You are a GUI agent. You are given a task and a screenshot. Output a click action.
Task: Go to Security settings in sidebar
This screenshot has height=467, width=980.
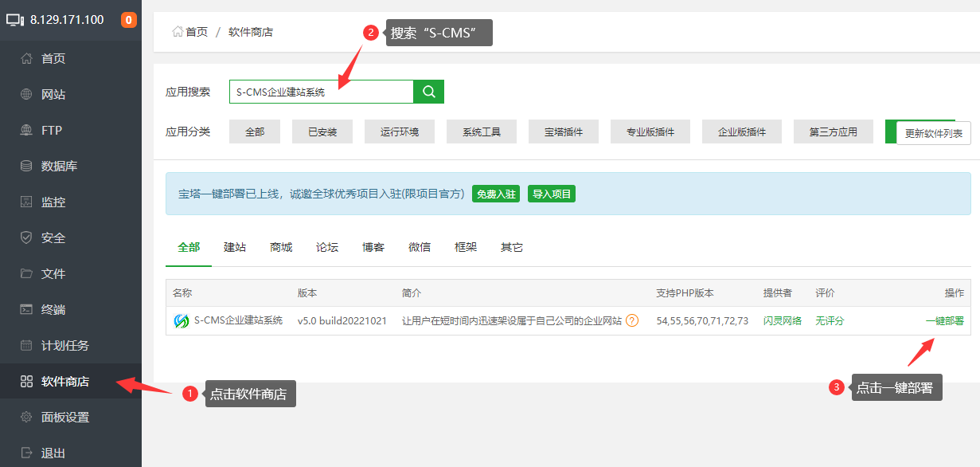point(53,237)
